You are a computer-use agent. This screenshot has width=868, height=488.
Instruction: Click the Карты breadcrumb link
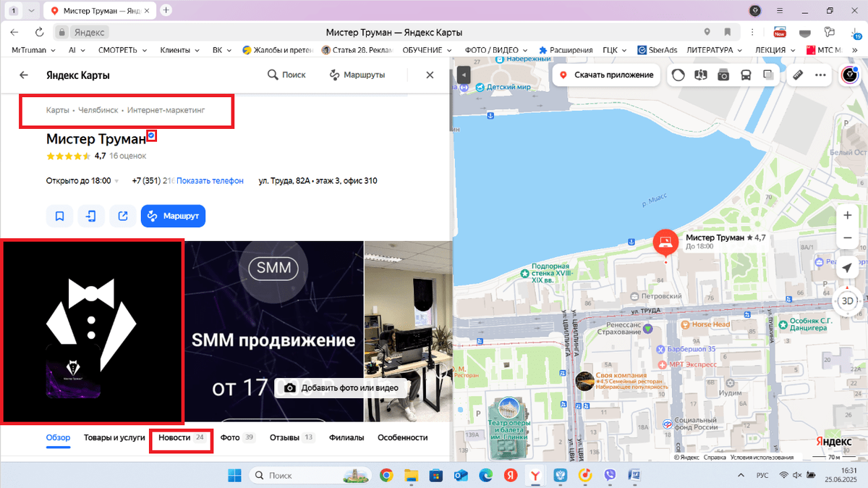point(58,110)
